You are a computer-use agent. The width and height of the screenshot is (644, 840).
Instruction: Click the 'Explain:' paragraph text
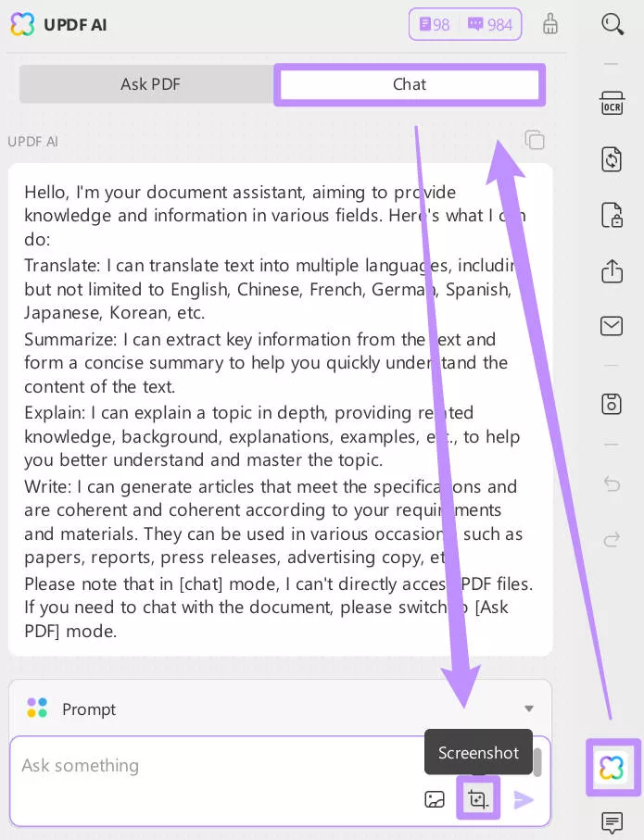[271, 436]
